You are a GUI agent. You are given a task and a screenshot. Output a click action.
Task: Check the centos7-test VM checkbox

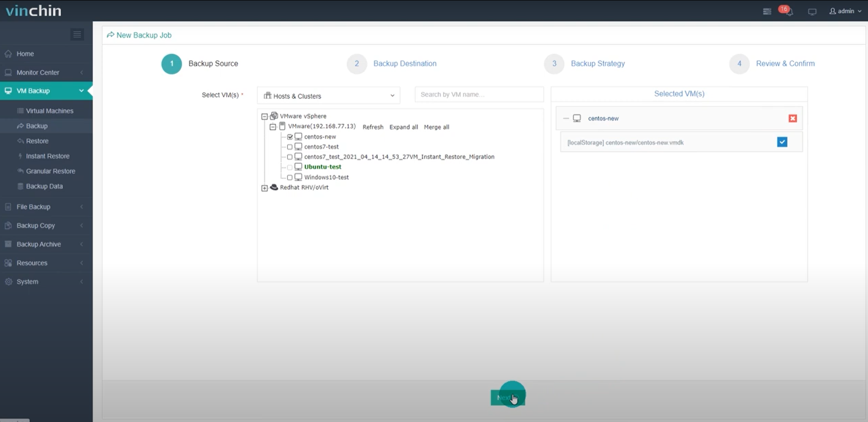click(x=290, y=147)
